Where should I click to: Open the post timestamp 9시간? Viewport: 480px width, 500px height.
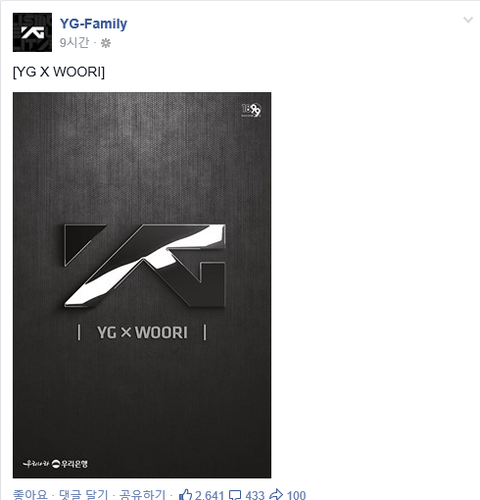[x=74, y=43]
